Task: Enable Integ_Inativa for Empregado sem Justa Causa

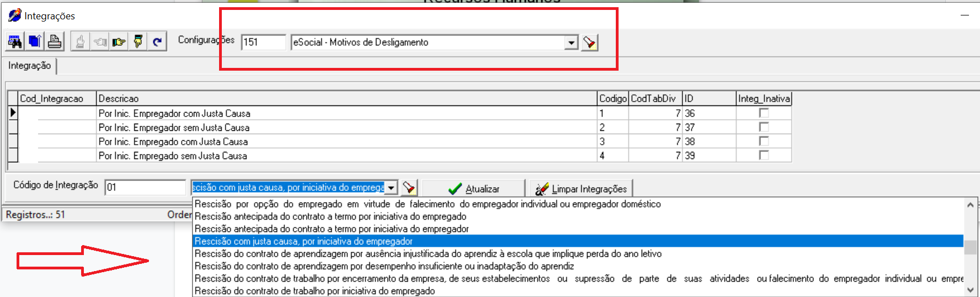Action: click(x=764, y=156)
